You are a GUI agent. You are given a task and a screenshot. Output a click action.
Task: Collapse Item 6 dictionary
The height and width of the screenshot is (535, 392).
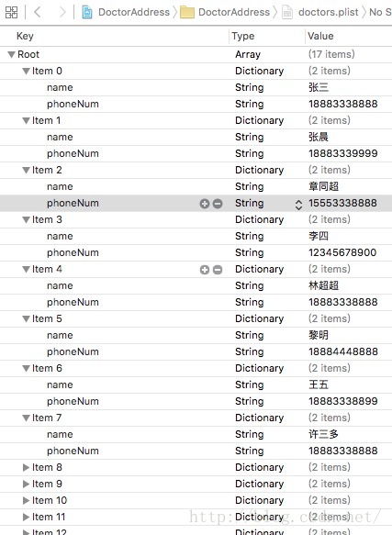[26, 369]
